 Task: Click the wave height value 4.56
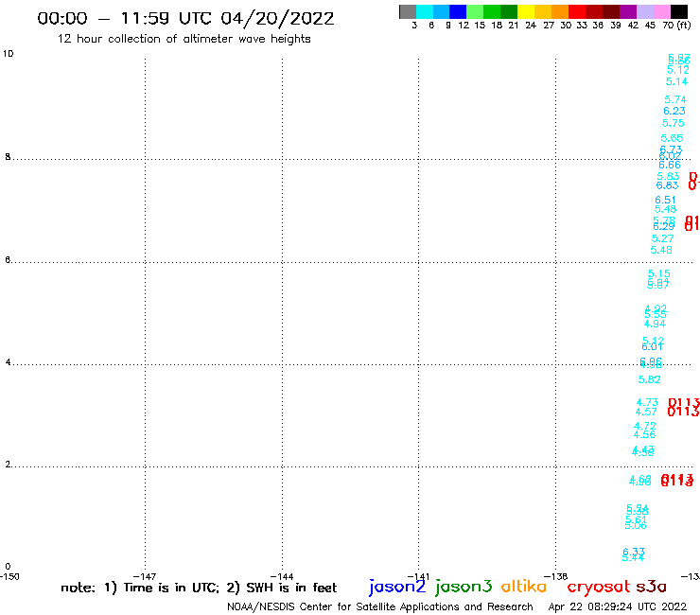(644, 434)
